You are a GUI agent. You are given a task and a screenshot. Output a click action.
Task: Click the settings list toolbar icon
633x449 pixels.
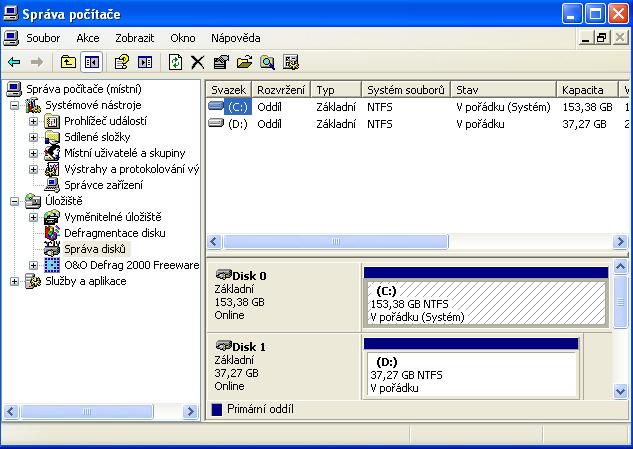tap(291, 62)
